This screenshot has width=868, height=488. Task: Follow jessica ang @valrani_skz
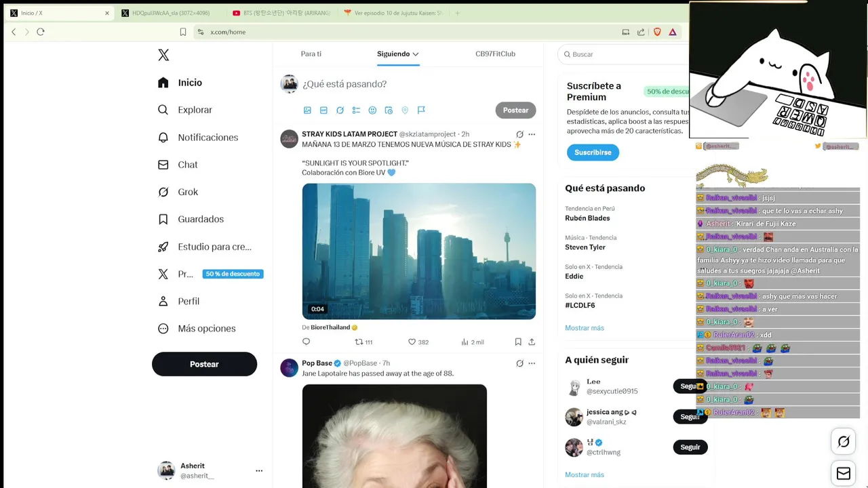690,417
